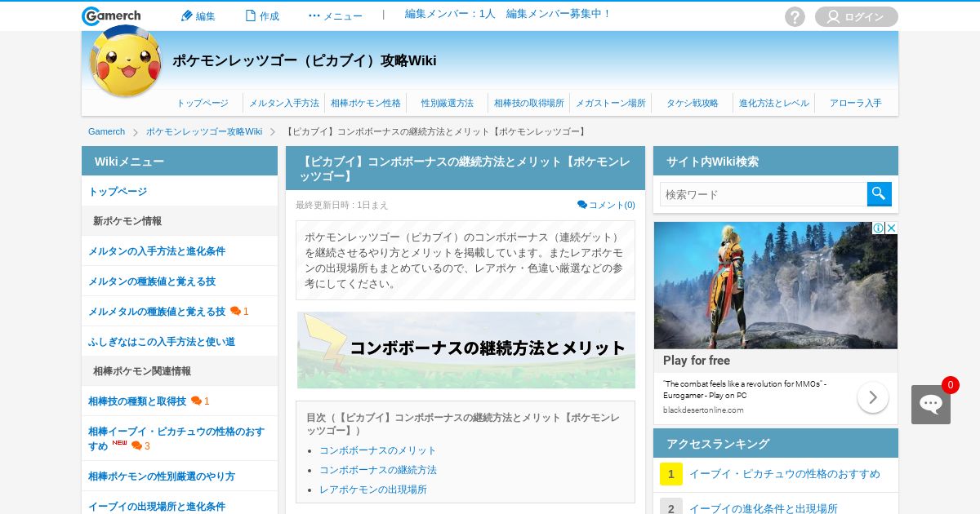The image size is (980, 514).
Task: Click the コンボボーナス banner image
Action: coord(465,350)
